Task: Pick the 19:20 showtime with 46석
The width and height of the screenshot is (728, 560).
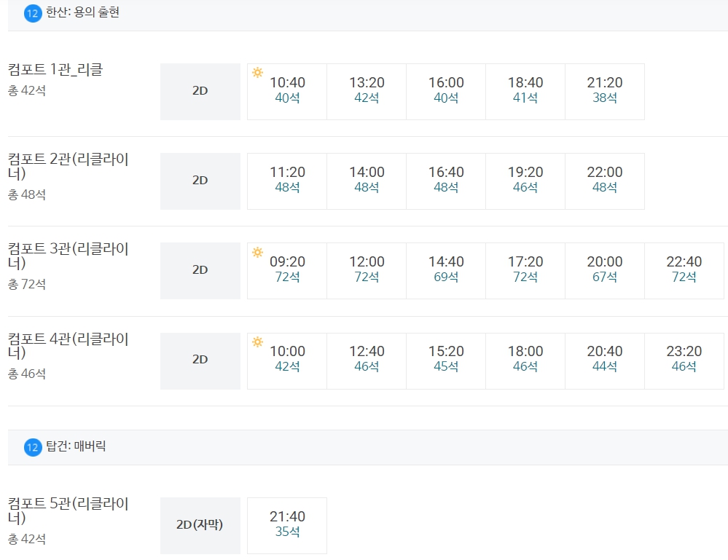Action: 525,181
